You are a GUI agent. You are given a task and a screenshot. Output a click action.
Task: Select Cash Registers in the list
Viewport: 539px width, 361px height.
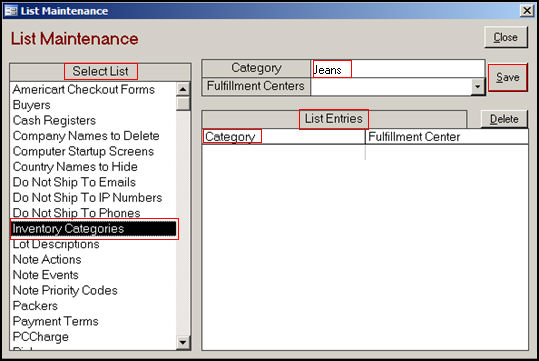click(94, 120)
